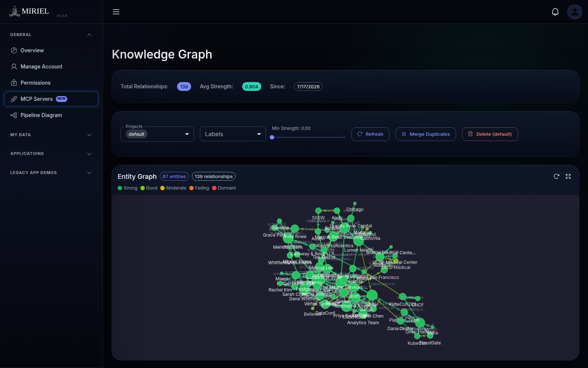Screen dimensions: 588x368
Task: Open the Labels dropdown
Action: pyautogui.click(x=233, y=134)
